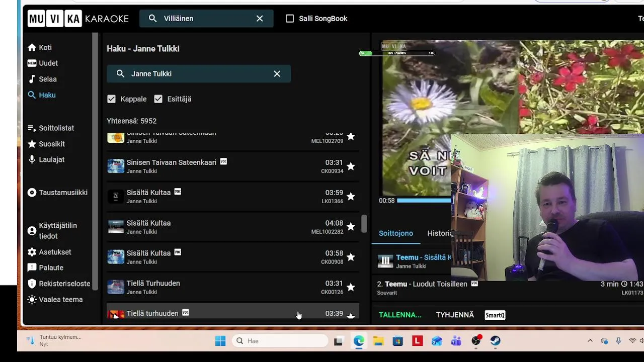Click TALLENNA... to save the queue
The image size is (644, 362).
pyautogui.click(x=400, y=315)
